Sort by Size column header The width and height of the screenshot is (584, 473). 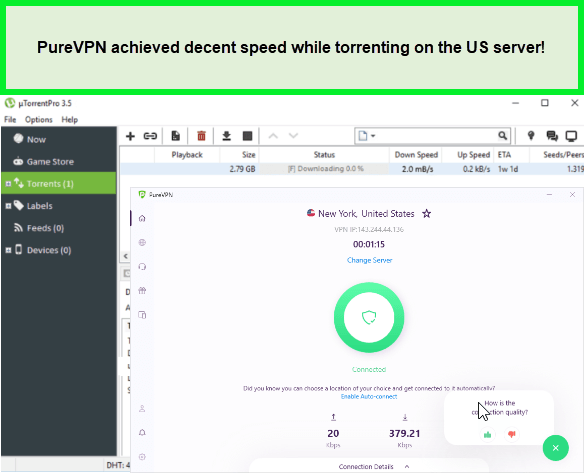239,155
